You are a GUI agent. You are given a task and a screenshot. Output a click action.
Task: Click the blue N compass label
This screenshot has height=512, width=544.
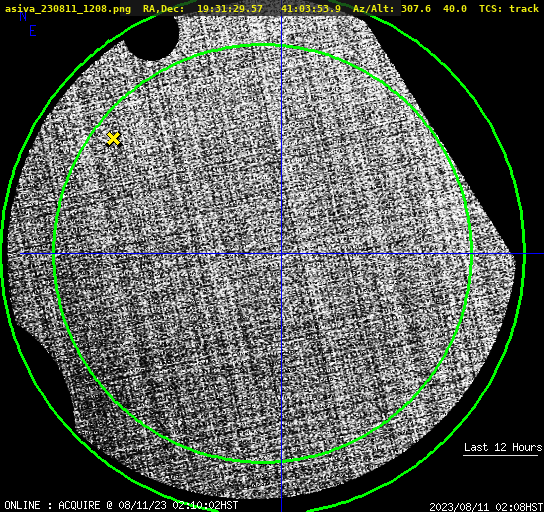coord(23,17)
